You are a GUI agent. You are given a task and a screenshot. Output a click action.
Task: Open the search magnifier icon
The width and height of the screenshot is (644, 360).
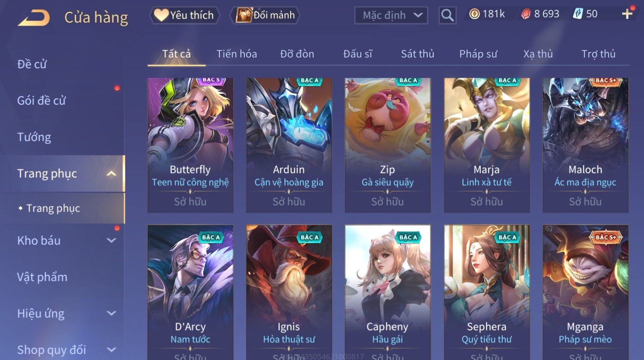click(x=447, y=15)
